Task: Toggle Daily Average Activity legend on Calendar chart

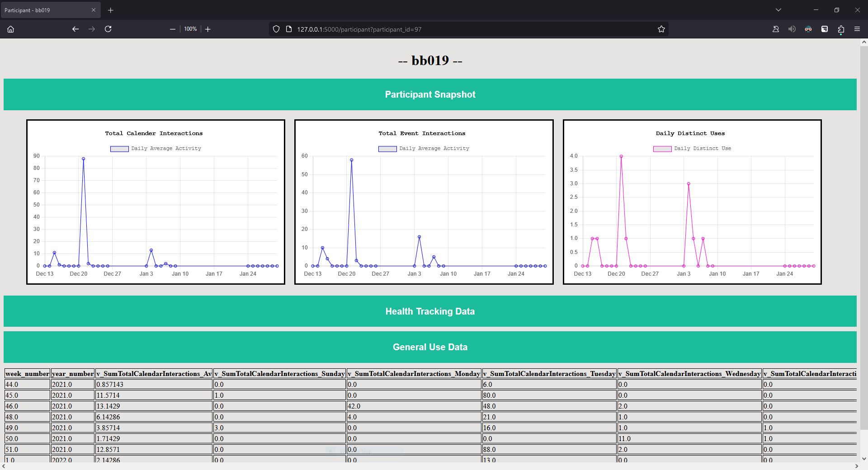Action: coord(156,149)
